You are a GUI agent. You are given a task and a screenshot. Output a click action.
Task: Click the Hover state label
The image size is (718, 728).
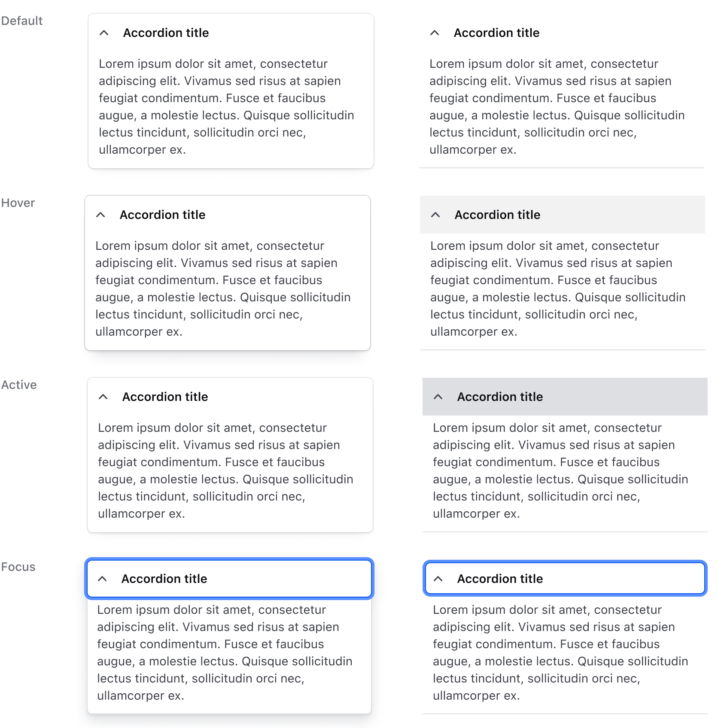coord(18,203)
